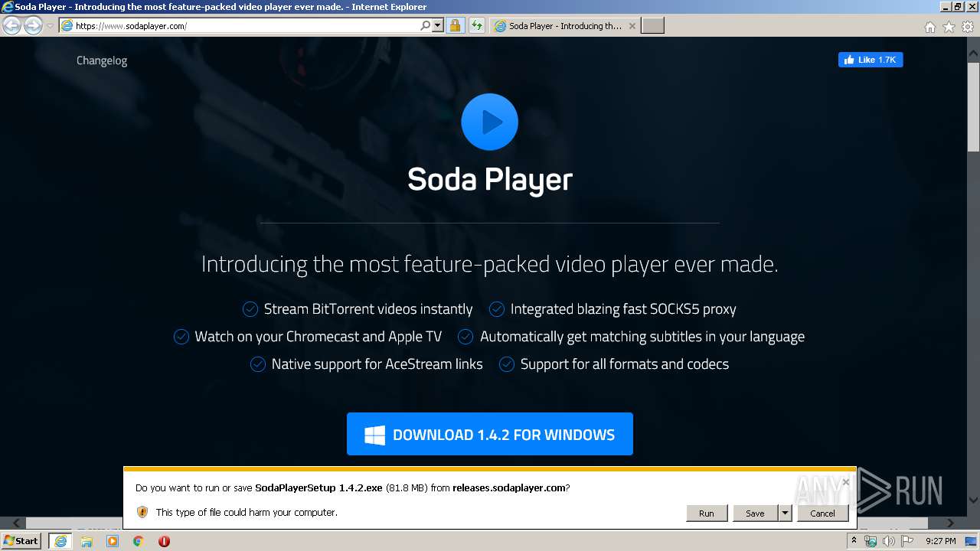Open the recent pages dropdown arrow

click(x=50, y=26)
